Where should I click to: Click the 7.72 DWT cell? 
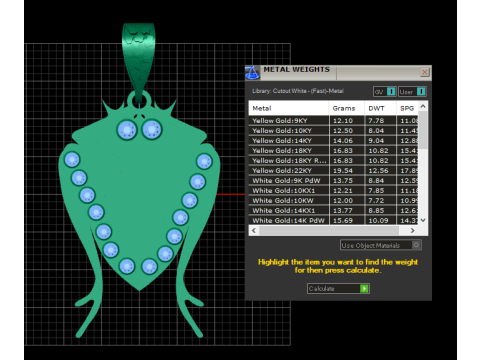click(380, 201)
